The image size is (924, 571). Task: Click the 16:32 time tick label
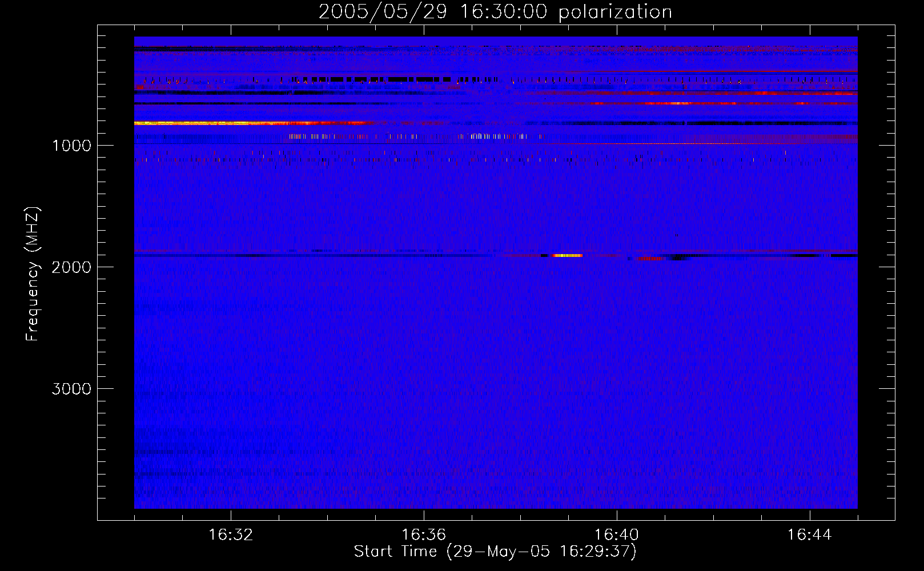coord(231,535)
